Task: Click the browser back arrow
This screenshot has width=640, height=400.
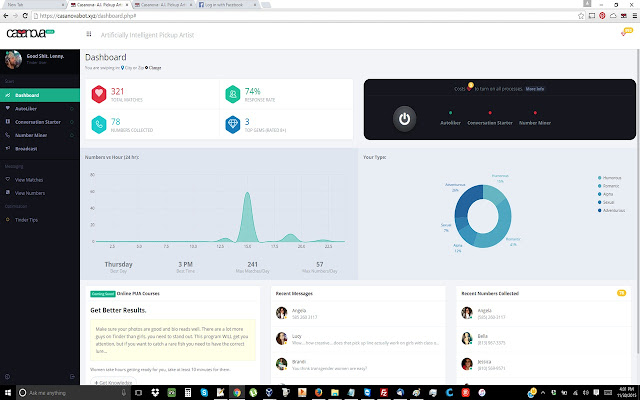Action: coord(6,16)
